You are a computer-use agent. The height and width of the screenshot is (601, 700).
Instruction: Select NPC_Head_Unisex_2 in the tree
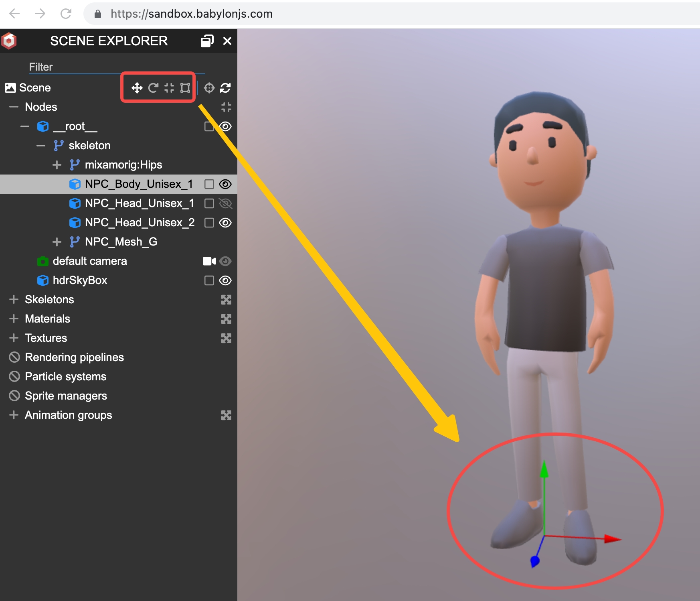(140, 223)
